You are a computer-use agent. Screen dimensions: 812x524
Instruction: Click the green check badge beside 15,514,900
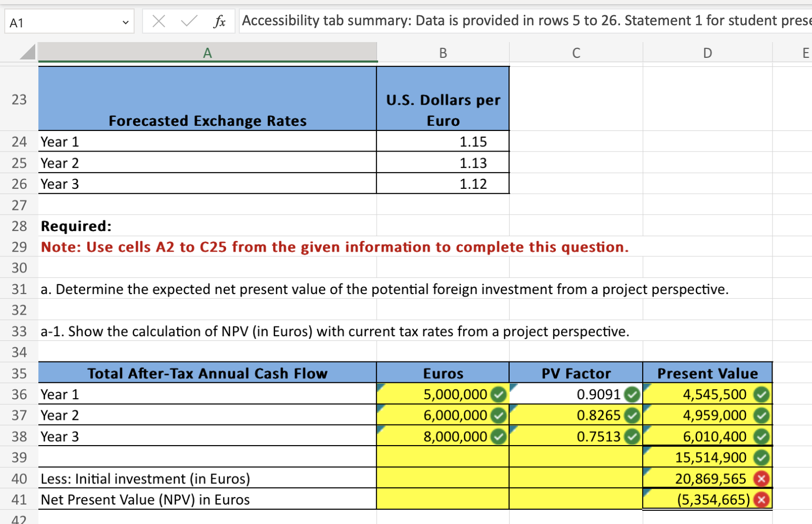[762, 458]
